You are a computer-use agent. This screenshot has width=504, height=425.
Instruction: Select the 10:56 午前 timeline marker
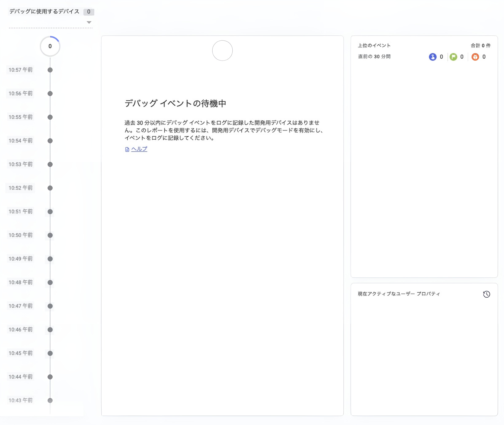[x=50, y=93]
